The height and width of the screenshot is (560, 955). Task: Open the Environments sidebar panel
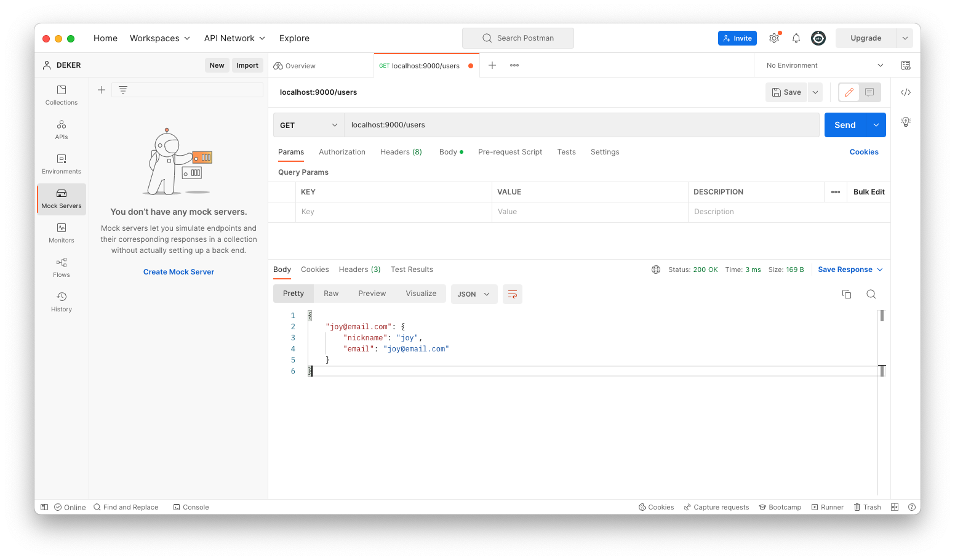tap(62, 164)
